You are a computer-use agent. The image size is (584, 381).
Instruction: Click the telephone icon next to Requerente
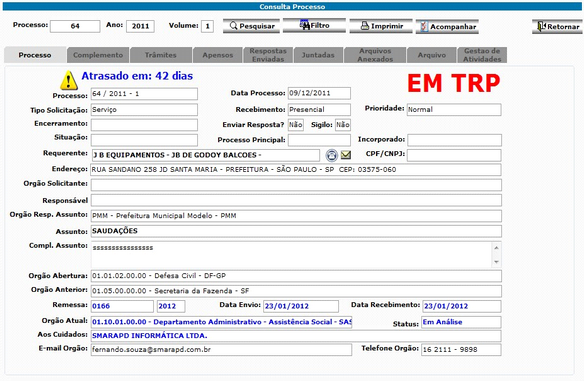(331, 155)
